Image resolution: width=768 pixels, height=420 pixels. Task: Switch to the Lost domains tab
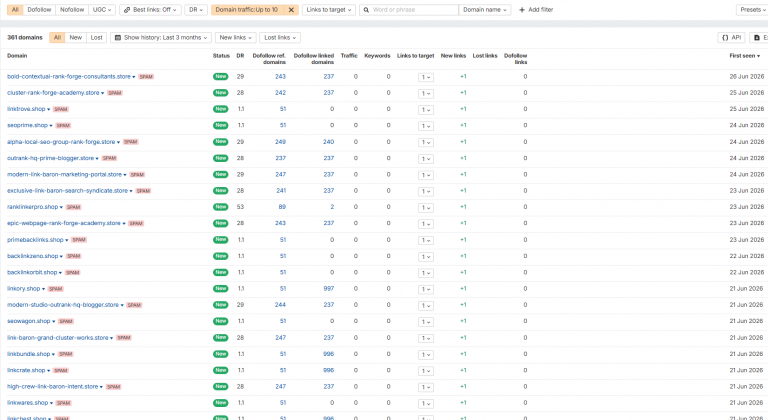pyautogui.click(x=96, y=38)
